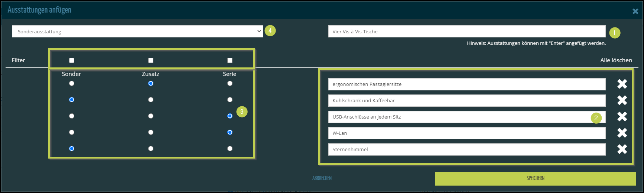The height and width of the screenshot is (193, 644).
Task: Delete the W-Lan equipment row
Action: [x=622, y=133]
